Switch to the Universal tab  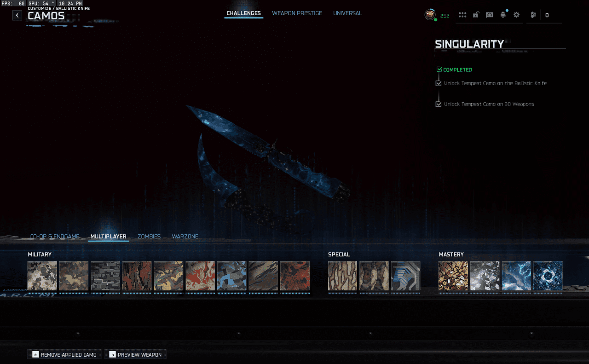pos(347,13)
